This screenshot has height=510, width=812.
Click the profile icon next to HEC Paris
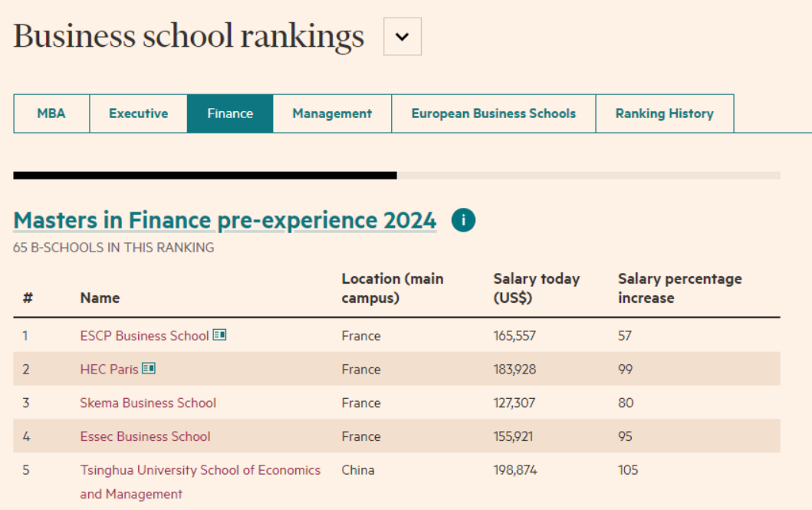pyautogui.click(x=149, y=369)
